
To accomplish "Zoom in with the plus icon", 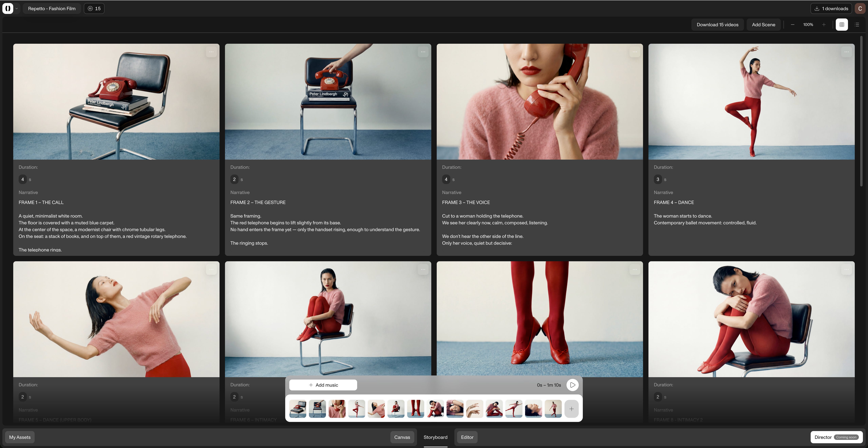I will coord(824,25).
